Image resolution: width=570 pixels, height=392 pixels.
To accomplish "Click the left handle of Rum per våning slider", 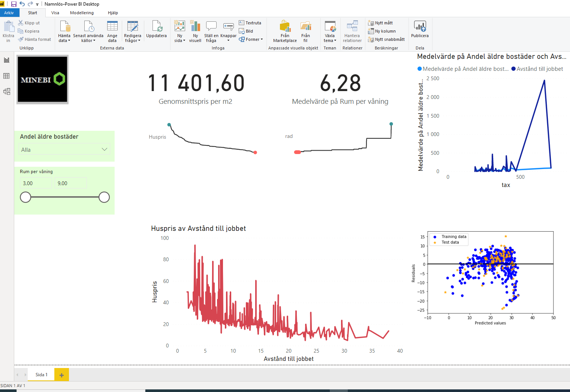I will tap(25, 197).
